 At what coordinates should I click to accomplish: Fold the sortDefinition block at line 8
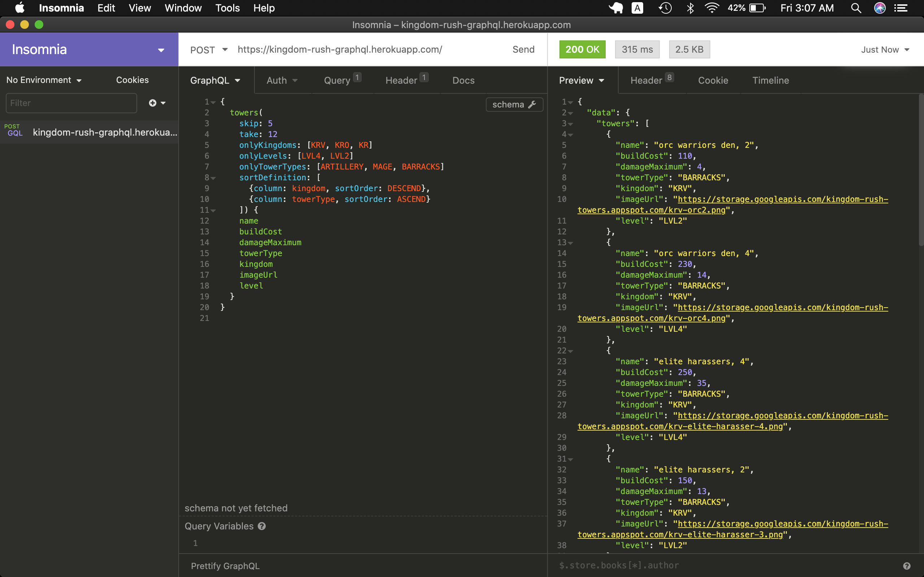[213, 178]
